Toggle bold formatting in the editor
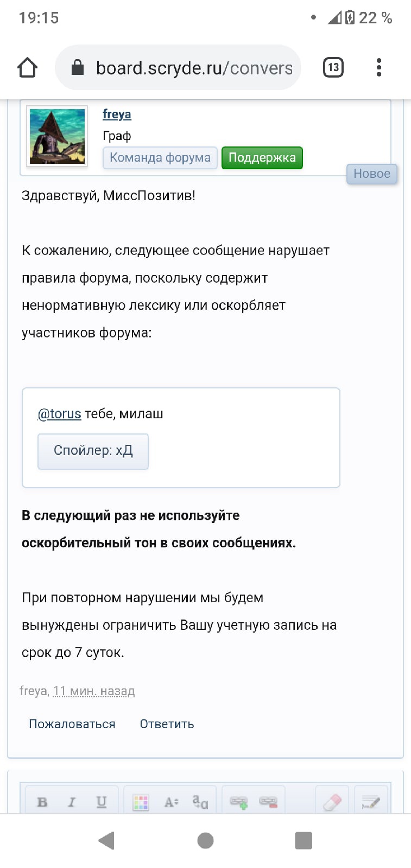The height and width of the screenshot is (868, 411). click(x=42, y=802)
